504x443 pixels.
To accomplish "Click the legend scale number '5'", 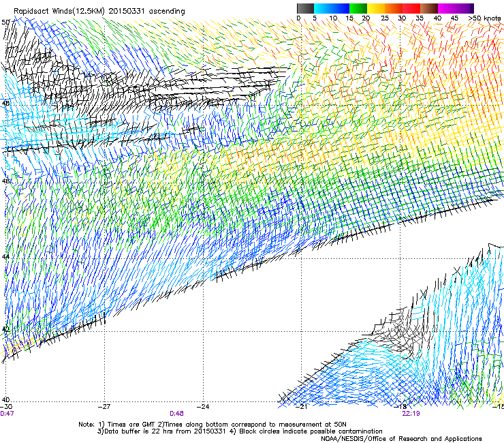I will [315, 18].
